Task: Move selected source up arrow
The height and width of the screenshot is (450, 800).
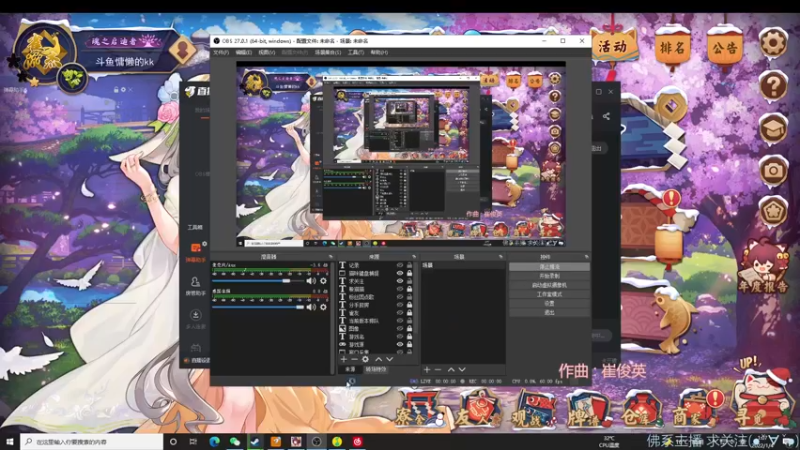Action: [379, 359]
